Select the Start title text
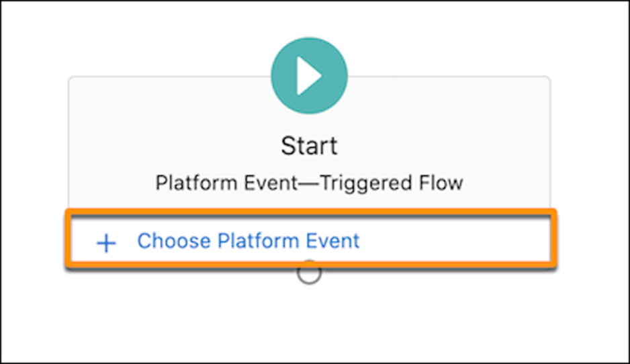Image resolution: width=630 pixels, height=364 pixels. pos(309,146)
